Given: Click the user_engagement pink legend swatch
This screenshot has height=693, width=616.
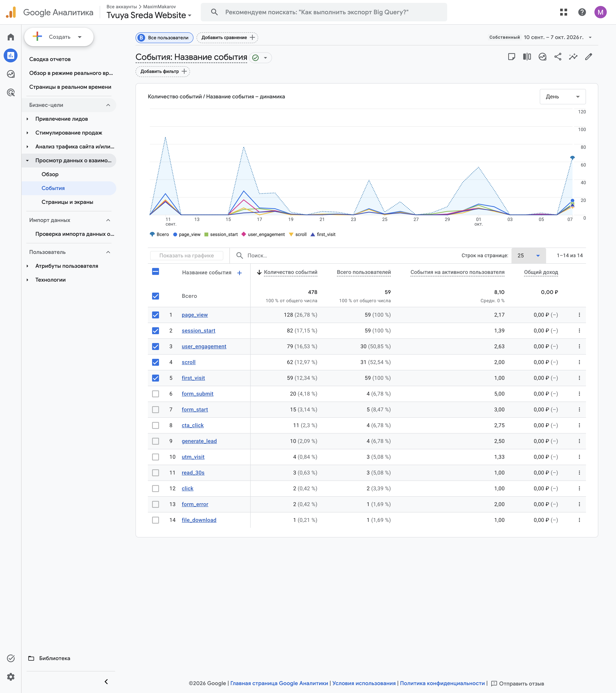Looking at the screenshot, I should click(244, 234).
